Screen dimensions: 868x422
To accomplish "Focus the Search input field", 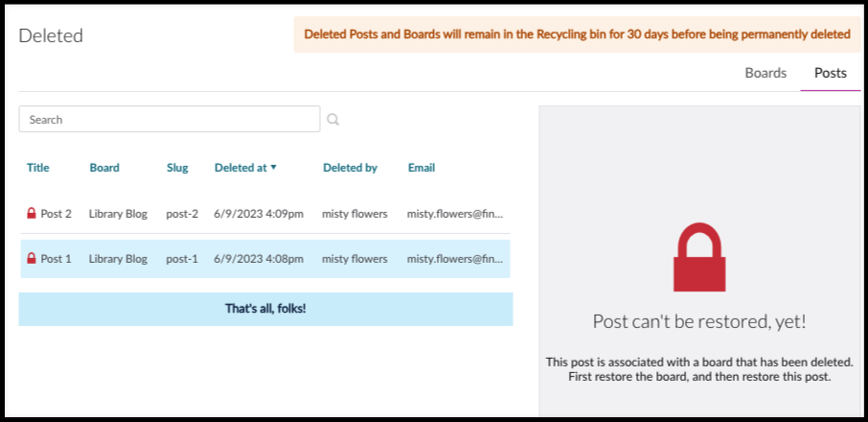I will click(x=170, y=119).
